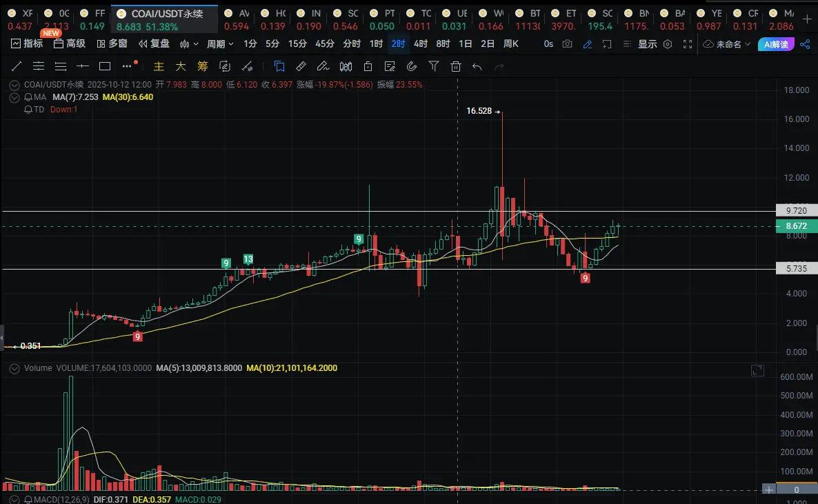Screen dimensions: 818x504
Task: Collapse the Volume indicator panel
Action: pyautogui.click(x=15, y=368)
